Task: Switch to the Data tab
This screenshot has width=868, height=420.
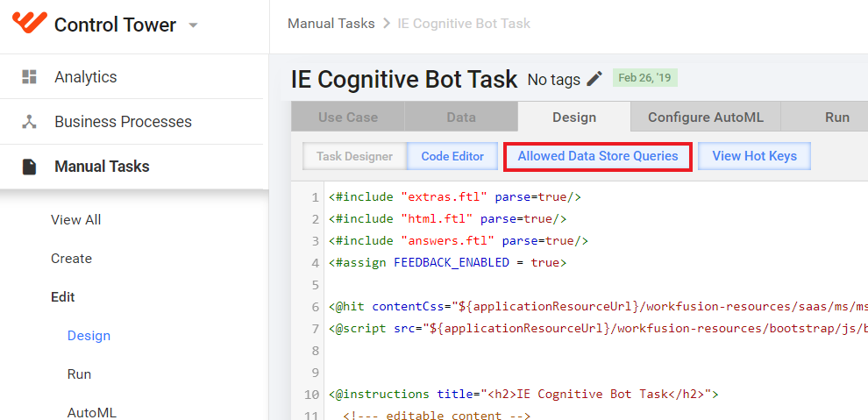Action: point(461,117)
